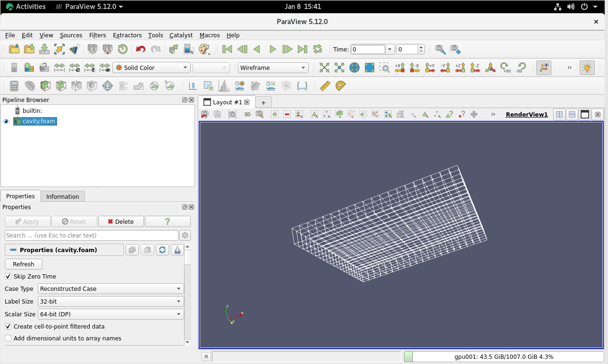
Task: Click the Calculator filter icon
Action: pos(14,86)
